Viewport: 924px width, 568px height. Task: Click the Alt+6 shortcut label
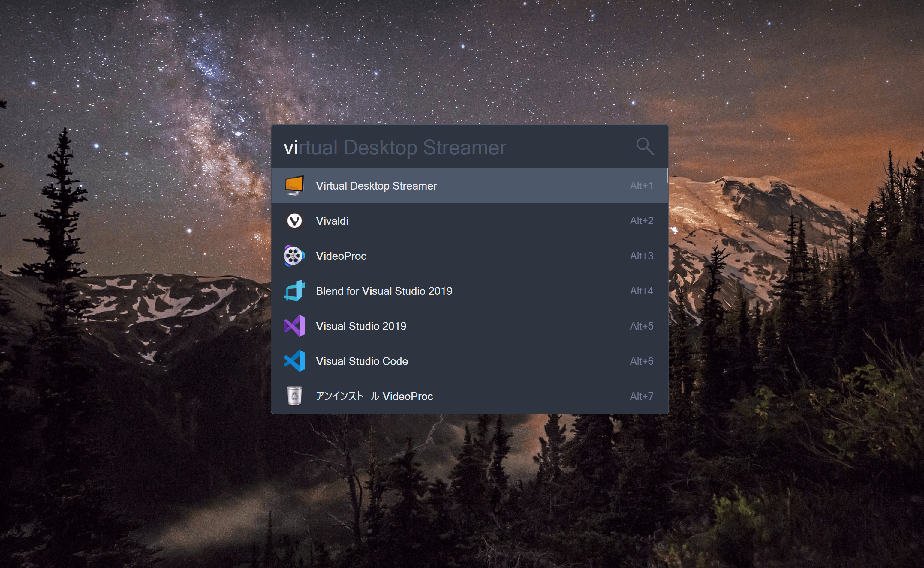tap(642, 361)
